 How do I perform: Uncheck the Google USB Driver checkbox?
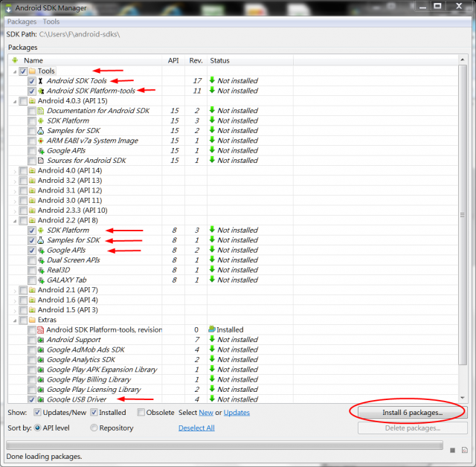tap(31, 399)
